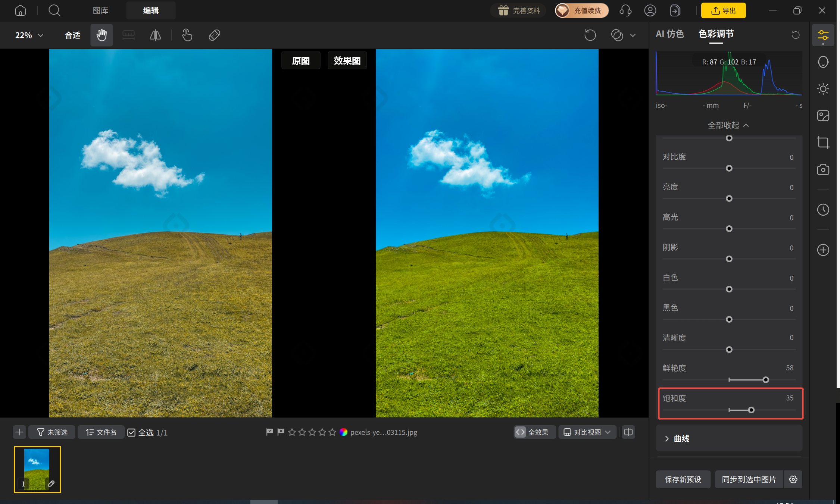840x504 pixels.
Task: Open the user account profile icon
Action: 650,10
